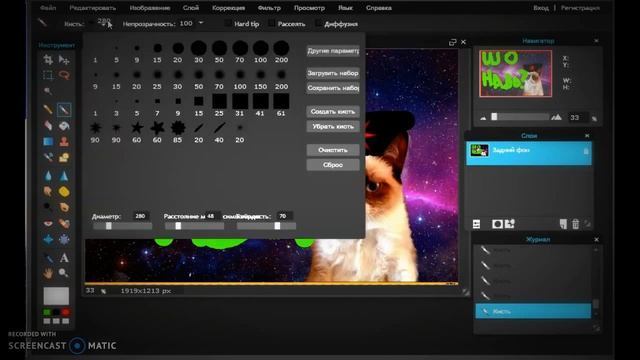Screen dimensions: 640x360
Task: Open the Просмотр menu
Action: [x=309, y=8]
